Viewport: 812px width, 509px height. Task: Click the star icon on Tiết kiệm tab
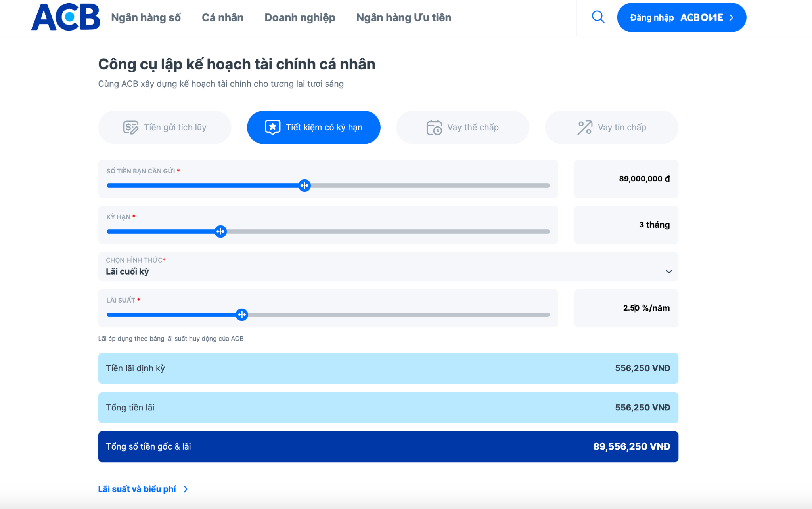click(272, 127)
